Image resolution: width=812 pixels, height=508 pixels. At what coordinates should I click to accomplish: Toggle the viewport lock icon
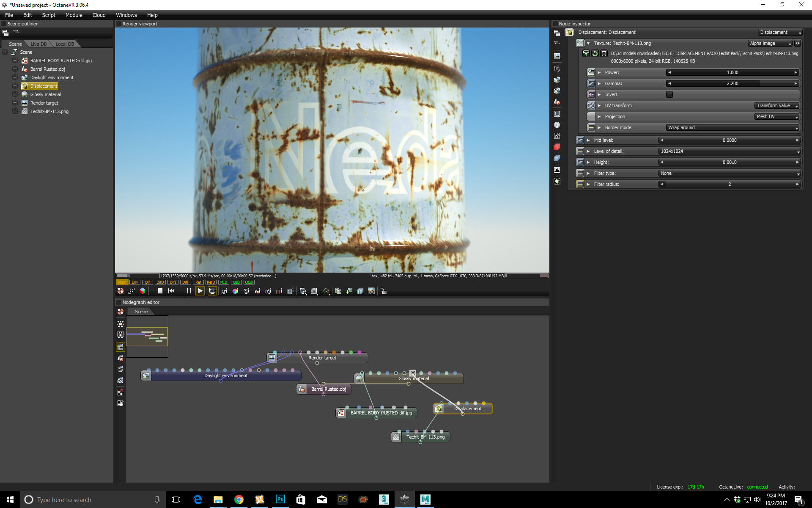click(x=384, y=291)
